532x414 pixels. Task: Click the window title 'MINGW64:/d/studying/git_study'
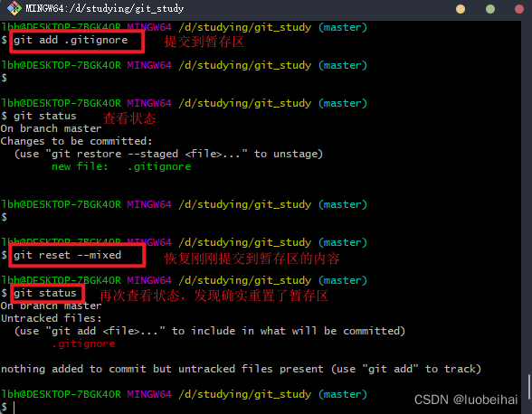coord(105,8)
